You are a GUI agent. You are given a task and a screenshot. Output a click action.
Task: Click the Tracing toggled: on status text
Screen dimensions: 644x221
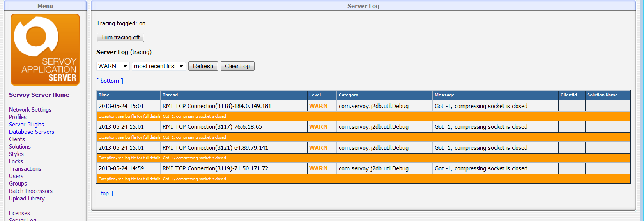tap(121, 23)
